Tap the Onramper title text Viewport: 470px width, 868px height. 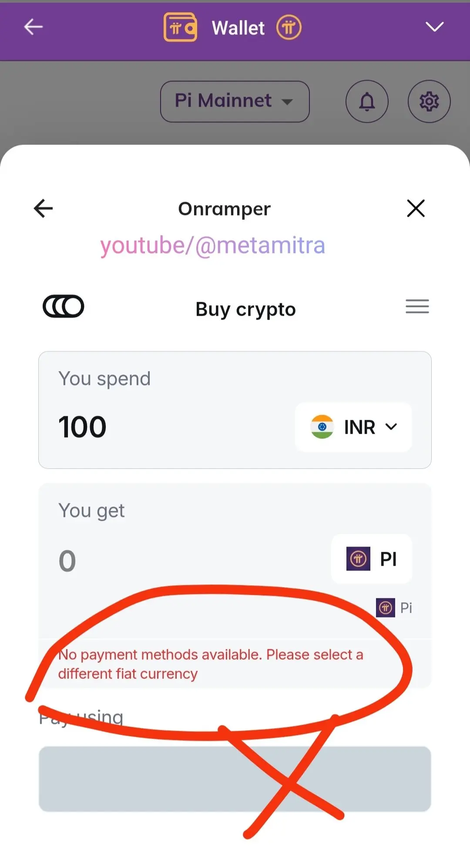tap(225, 209)
